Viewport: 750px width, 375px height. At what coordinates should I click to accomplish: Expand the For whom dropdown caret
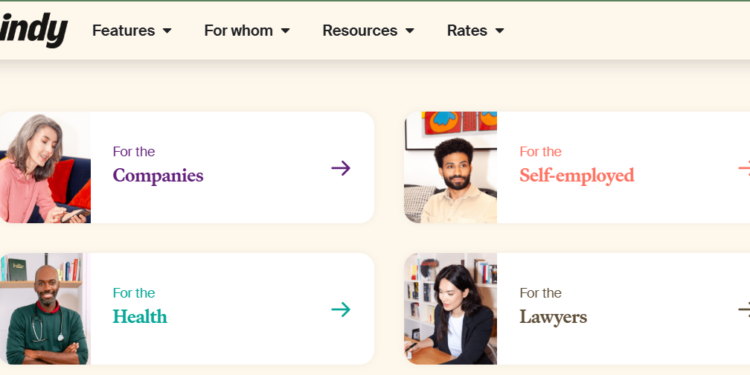(x=285, y=31)
